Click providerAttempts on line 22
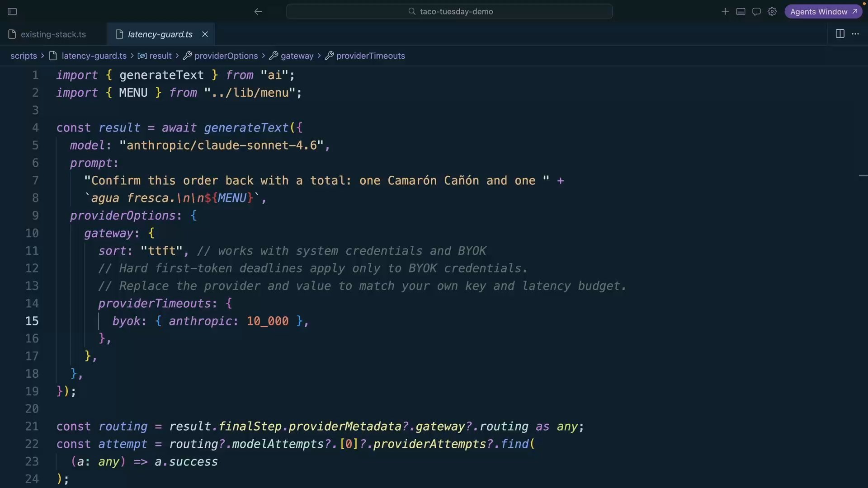Screen dimensions: 868x488 pos(430,444)
